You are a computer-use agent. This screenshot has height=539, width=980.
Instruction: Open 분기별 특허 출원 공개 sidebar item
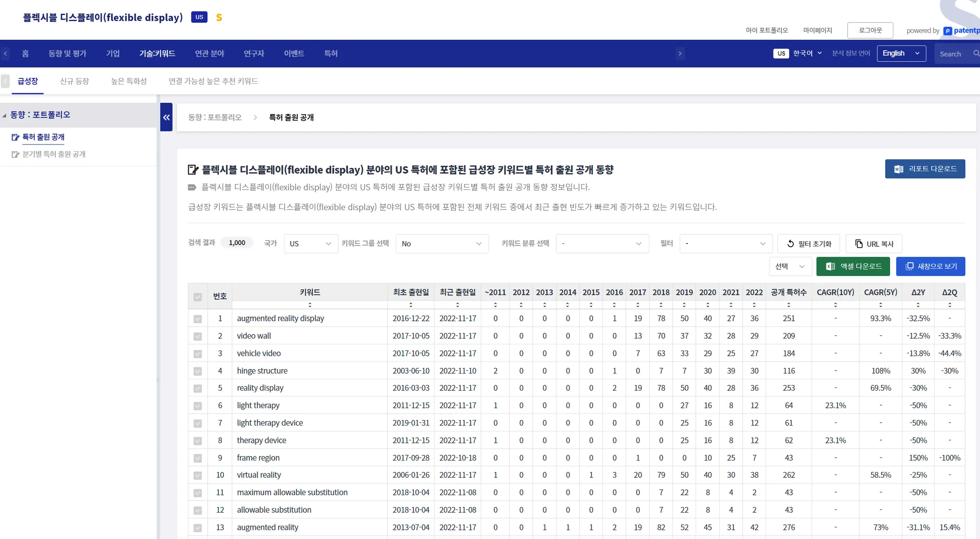pos(54,154)
